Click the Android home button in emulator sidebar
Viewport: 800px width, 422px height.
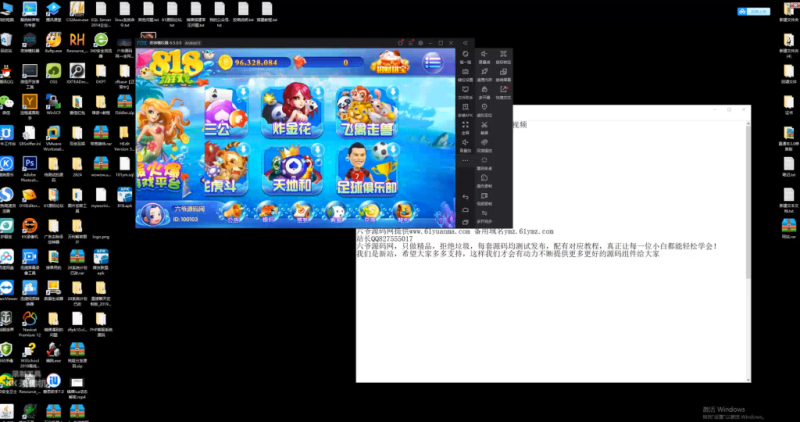[465, 210]
